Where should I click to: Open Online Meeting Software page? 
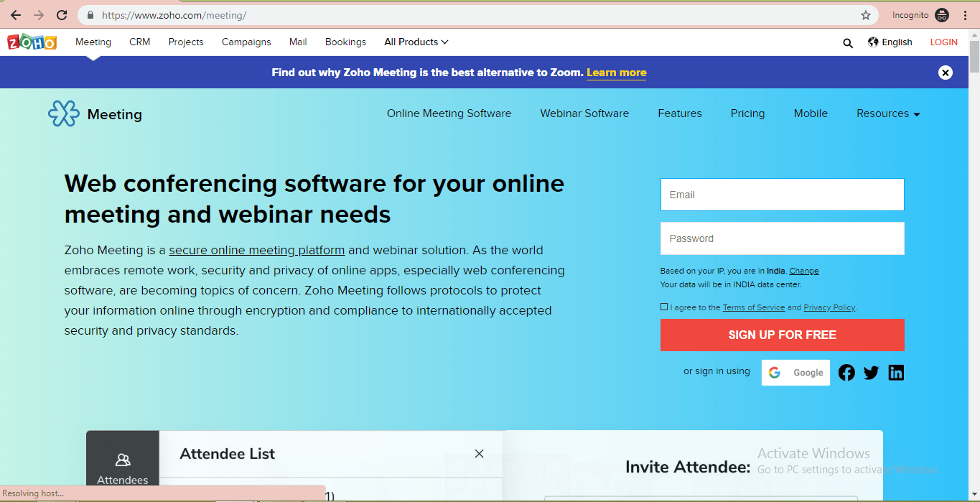pyautogui.click(x=449, y=113)
